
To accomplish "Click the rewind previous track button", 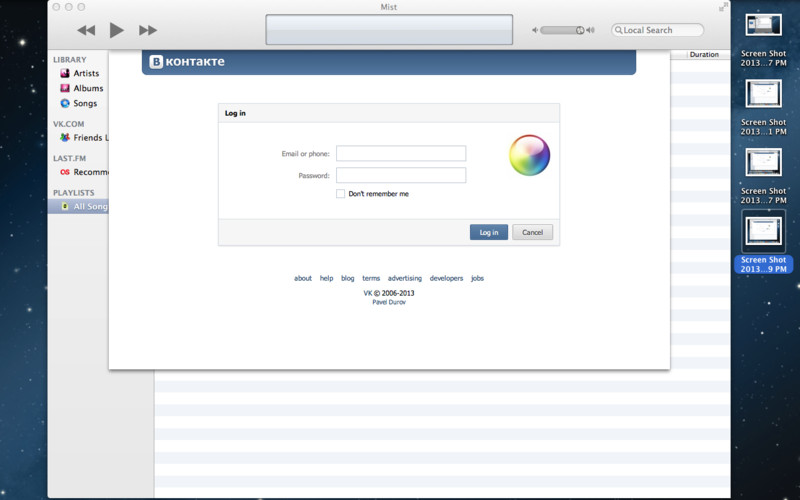I will pos(86,30).
